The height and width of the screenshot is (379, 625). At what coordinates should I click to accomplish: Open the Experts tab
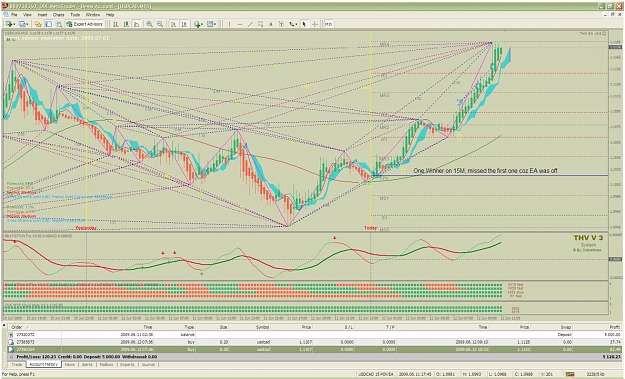point(127,364)
